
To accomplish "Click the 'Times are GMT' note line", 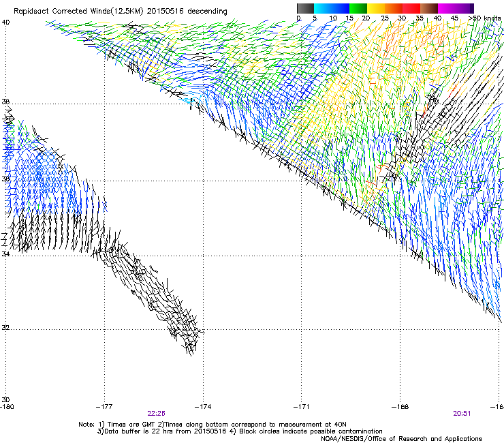I will click(x=212, y=425).
